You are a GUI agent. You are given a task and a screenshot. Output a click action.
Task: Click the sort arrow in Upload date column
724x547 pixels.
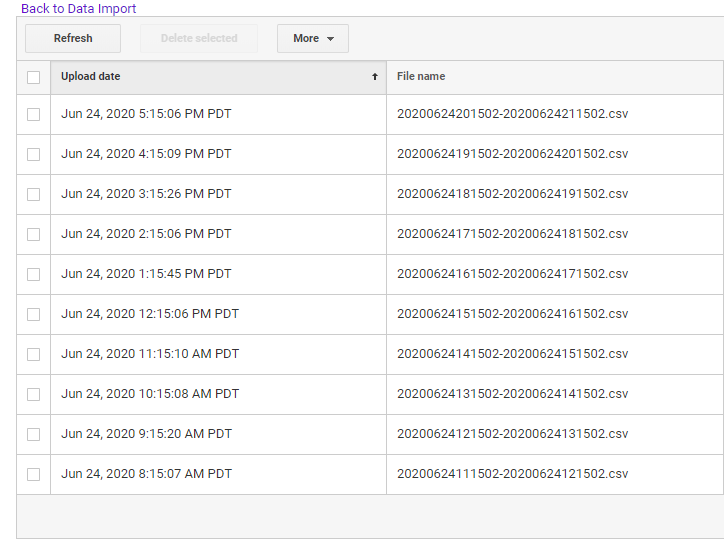click(x=375, y=77)
